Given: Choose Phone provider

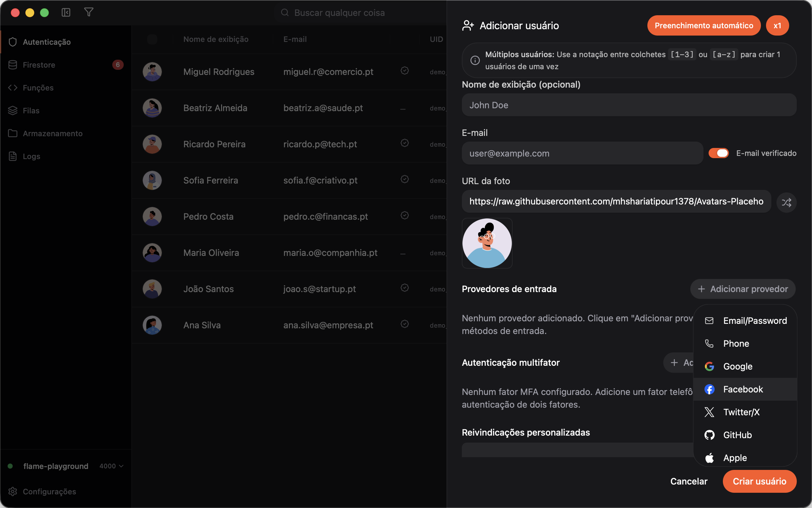Looking at the screenshot, I should point(745,344).
